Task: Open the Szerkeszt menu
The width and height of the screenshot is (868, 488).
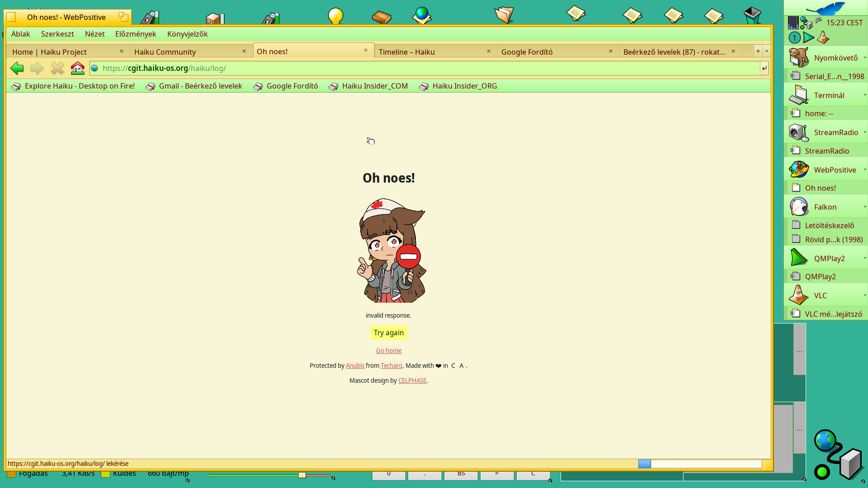Action: pyautogui.click(x=57, y=34)
